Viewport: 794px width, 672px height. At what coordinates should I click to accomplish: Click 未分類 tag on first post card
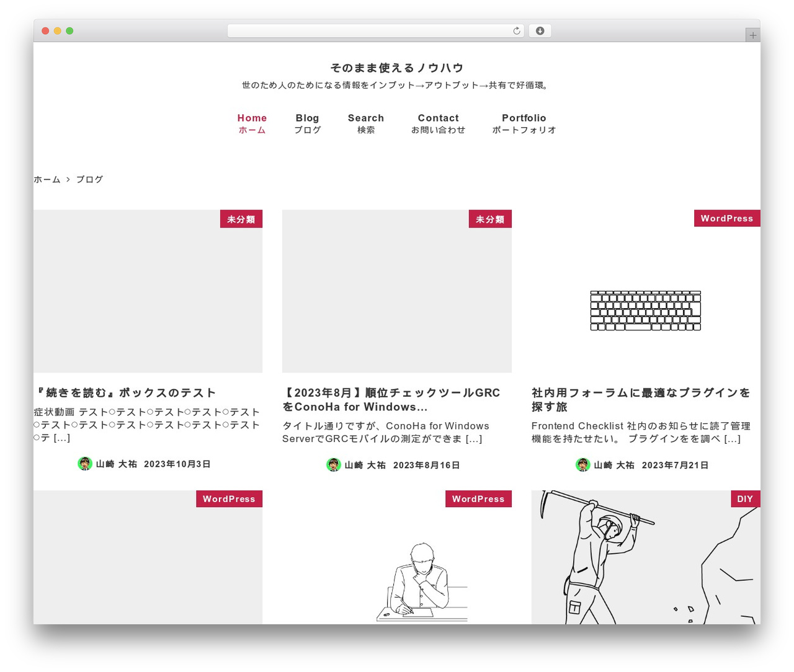click(x=241, y=219)
